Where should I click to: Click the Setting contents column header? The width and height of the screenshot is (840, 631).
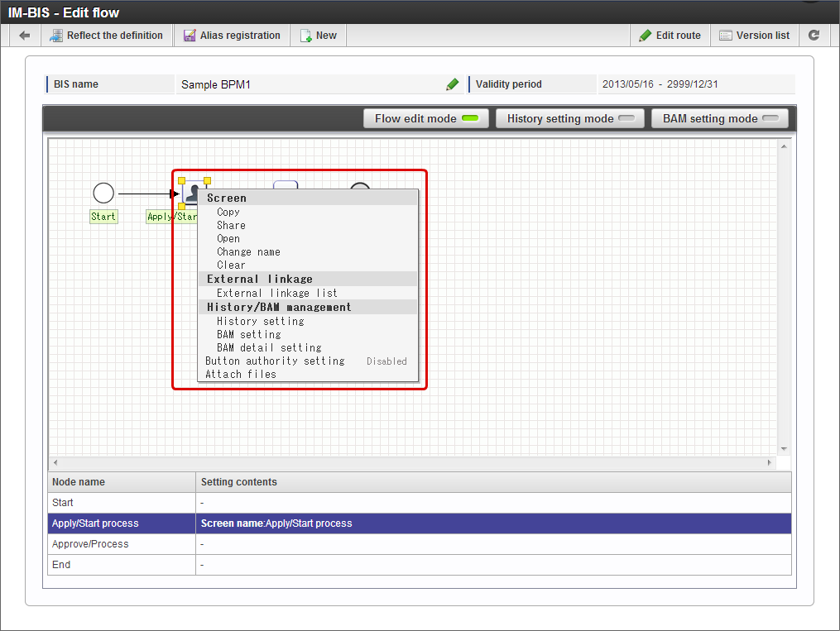[493, 481]
